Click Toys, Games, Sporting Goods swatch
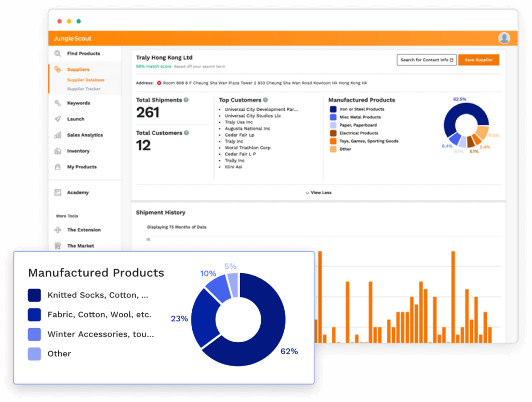 pos(333,141)
